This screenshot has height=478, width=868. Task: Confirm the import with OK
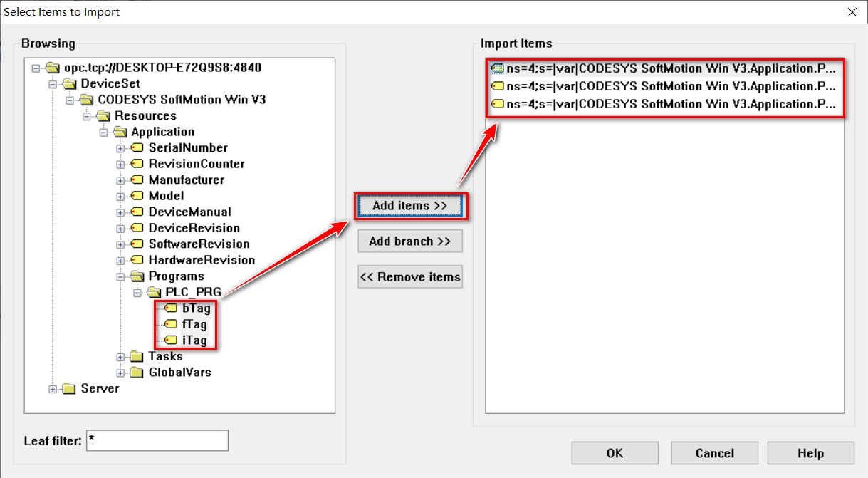click(x=615, y=453)
